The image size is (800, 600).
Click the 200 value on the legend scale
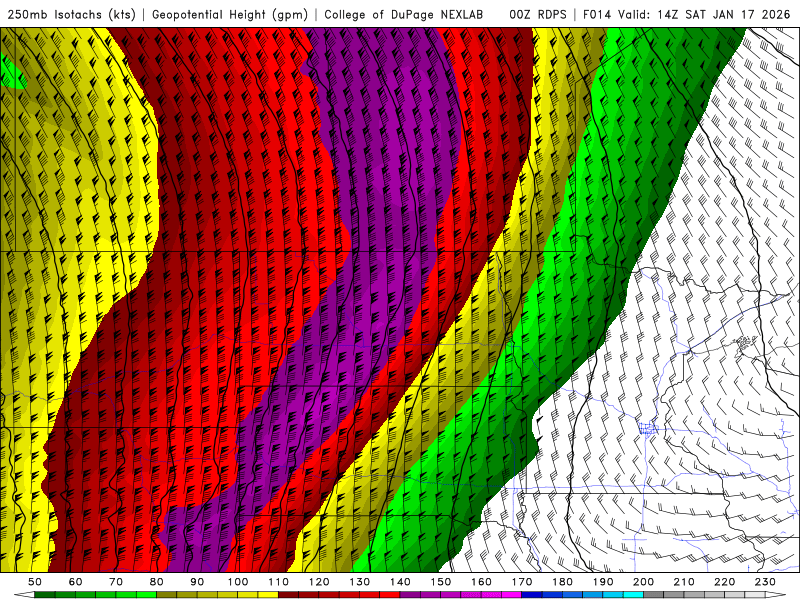click(644, 582)
